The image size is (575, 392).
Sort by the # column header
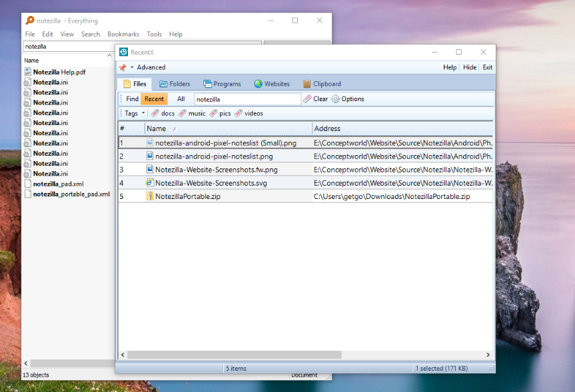(131, 128)
